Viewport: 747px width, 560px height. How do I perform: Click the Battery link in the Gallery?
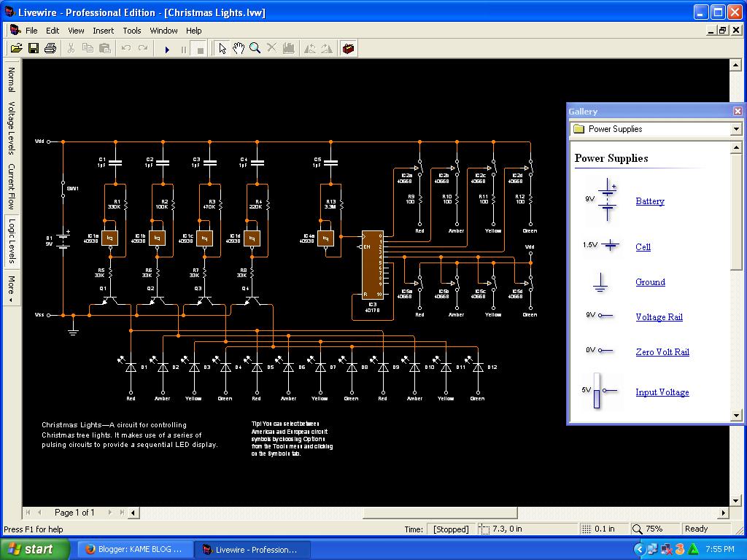coord(649,201)
